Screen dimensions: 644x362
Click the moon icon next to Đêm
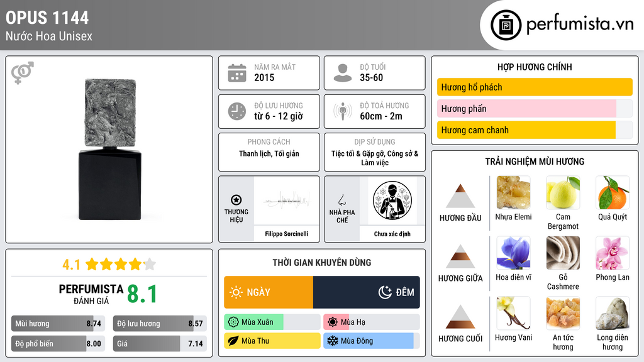coord(385,292)
